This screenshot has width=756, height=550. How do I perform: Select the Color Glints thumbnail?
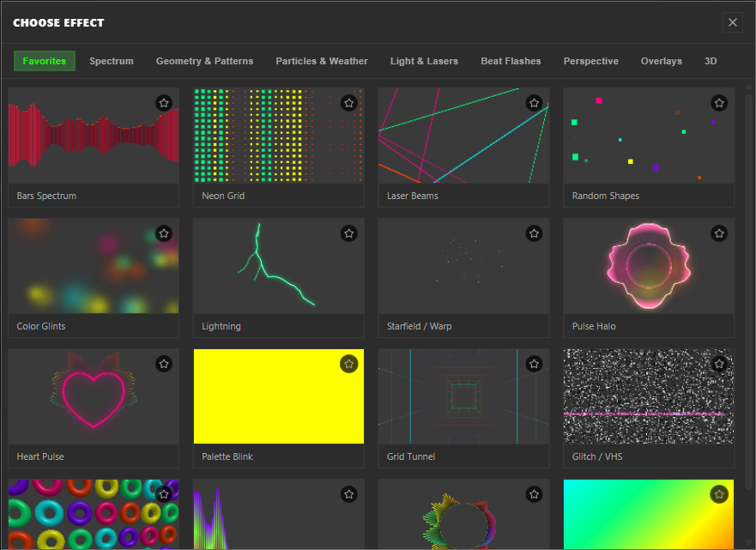pos(94,266)
